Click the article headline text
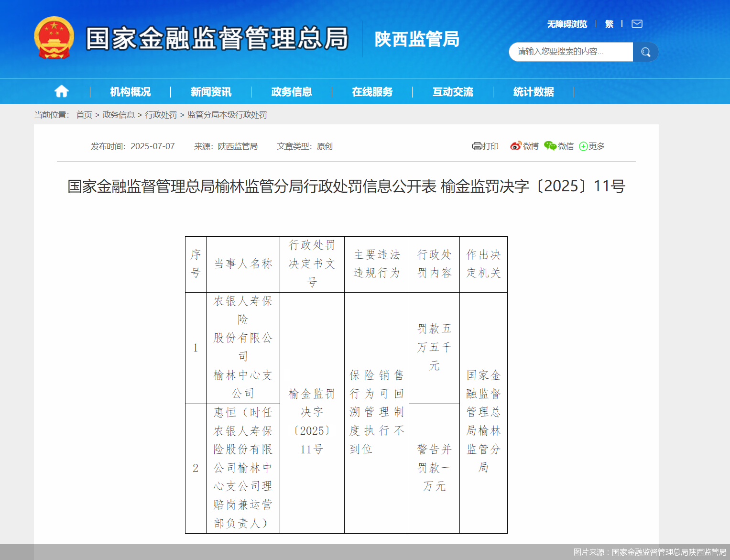The image size is (730, 560). (x=346, y=186)
